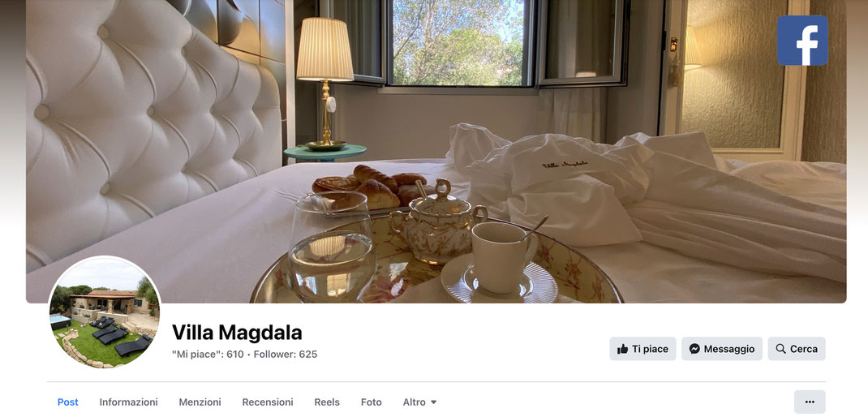Like the page with Ti piace button
This screenshot has height=417, width=868.
(x=642, y=349)
